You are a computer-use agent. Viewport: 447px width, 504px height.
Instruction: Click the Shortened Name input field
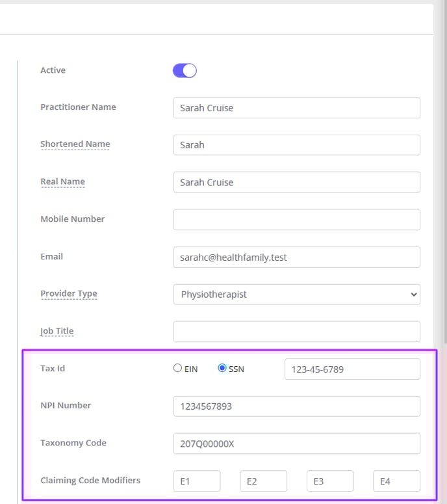pyautogui.click(x=297, y=145)
